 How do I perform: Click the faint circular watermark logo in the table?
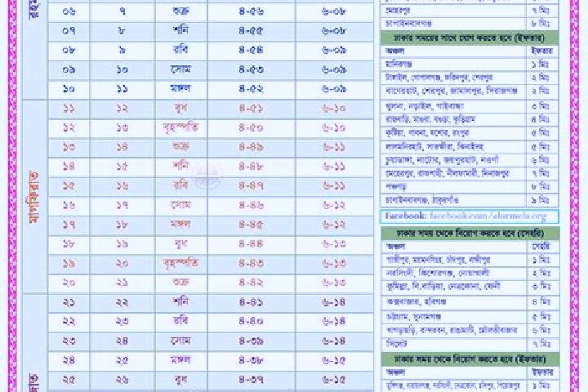[207, 176]
